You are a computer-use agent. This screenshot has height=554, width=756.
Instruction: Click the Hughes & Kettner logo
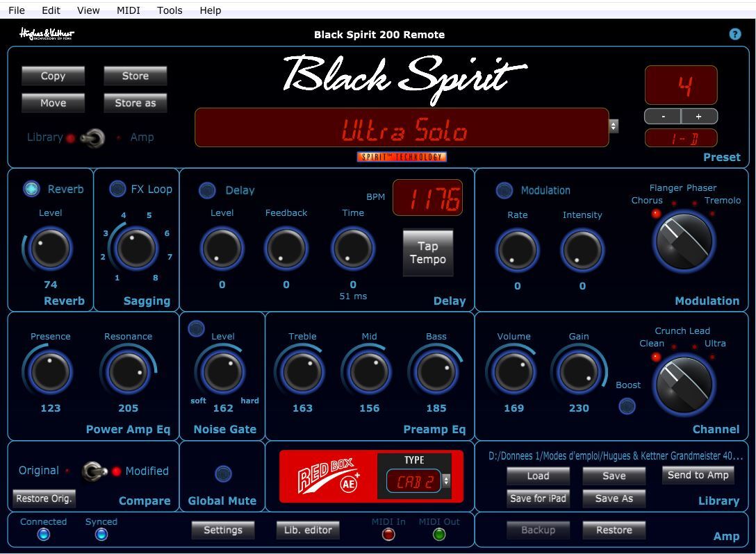47,34
